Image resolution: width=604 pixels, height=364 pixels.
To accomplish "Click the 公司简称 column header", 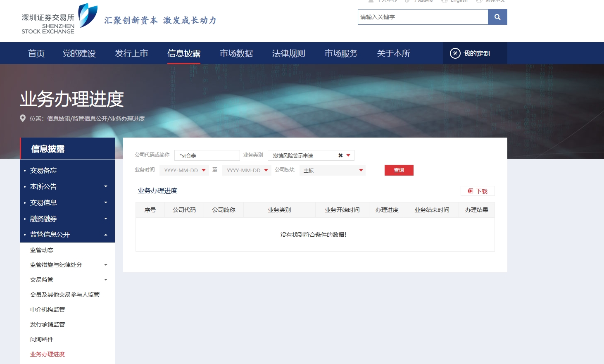I will pyautogui.click(x=224, y=210).
